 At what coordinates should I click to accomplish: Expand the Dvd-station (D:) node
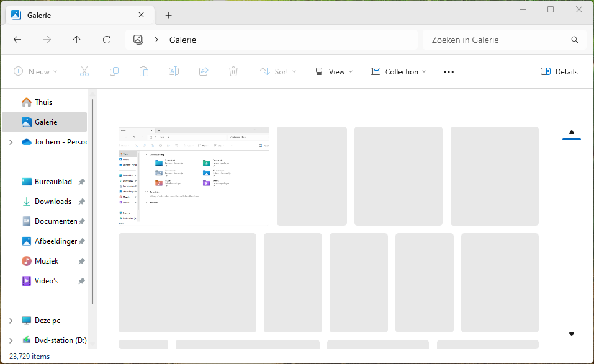click(x=11, y=340)
